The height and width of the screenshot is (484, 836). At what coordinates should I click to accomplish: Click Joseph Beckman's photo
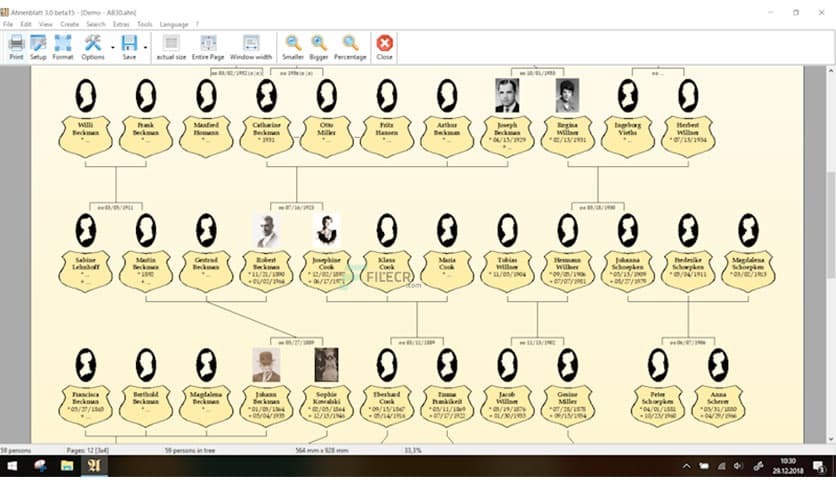[507, 95]
